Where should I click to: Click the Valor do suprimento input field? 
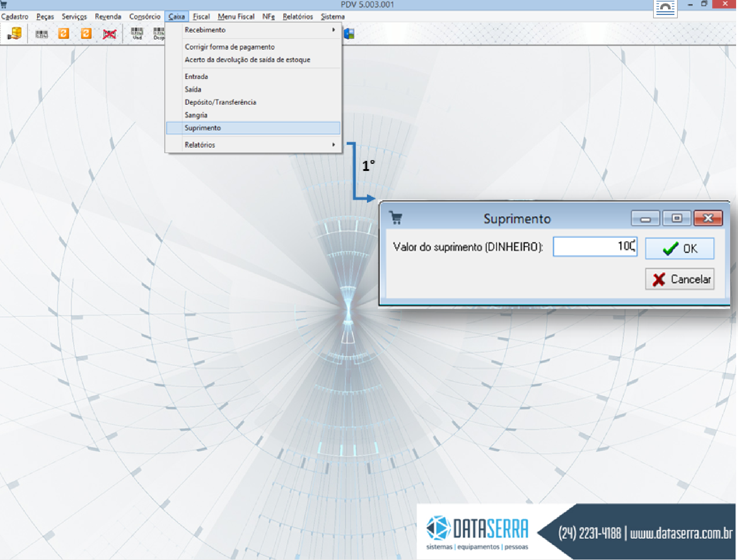(x=595, y=247)
